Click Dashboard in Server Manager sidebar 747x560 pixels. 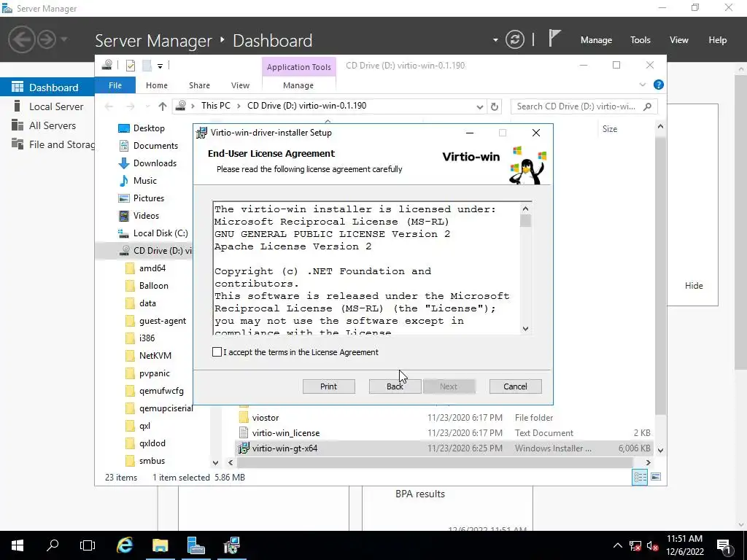click(47, 87)
